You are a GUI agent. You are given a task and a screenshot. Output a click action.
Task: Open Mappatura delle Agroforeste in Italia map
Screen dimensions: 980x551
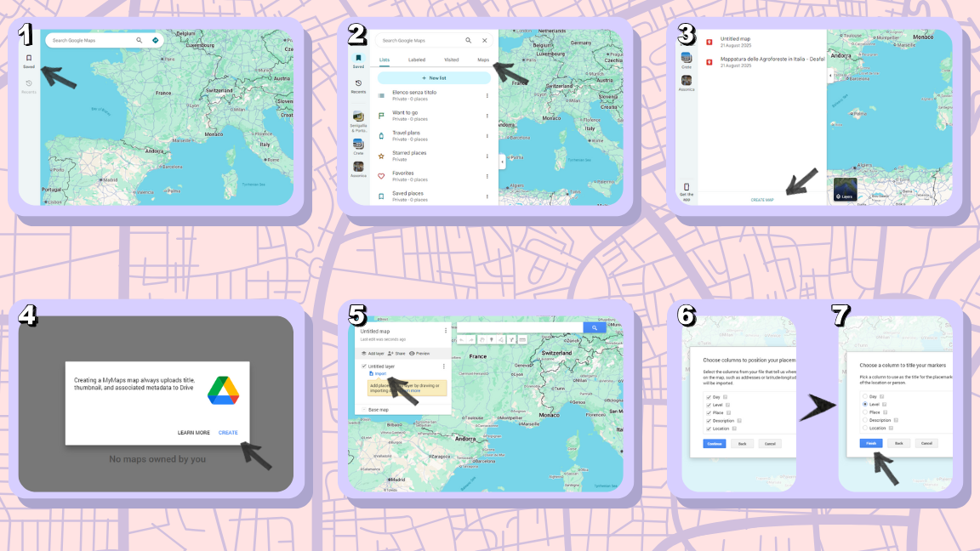coord(764,61)
